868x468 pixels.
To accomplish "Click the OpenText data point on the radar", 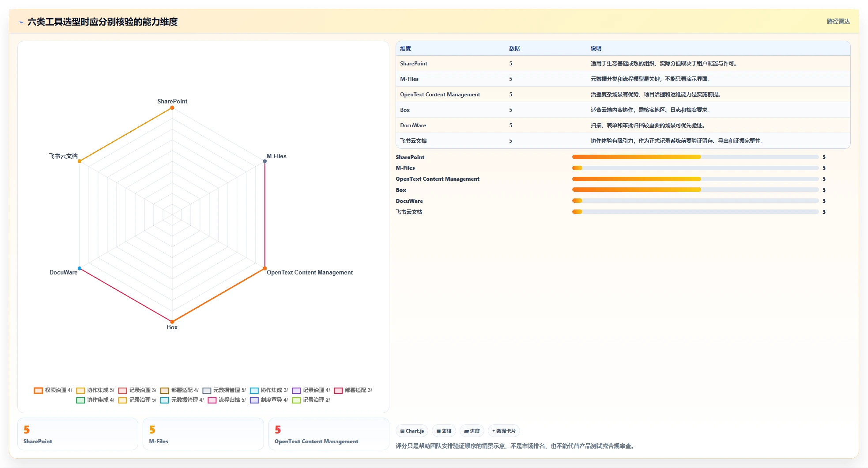I will (x=265, y=268).
